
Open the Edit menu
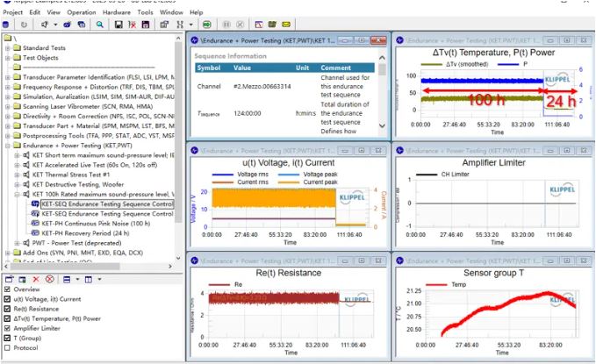[34, 12]
